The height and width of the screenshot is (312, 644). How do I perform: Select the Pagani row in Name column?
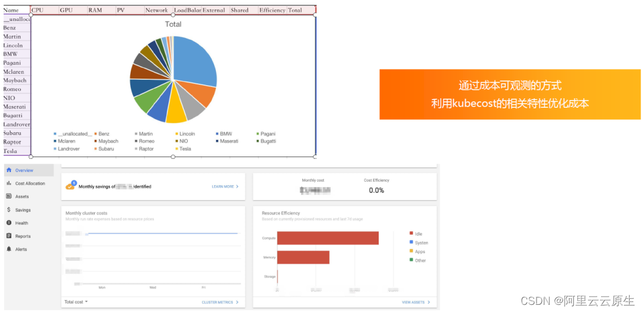point(17,63)
